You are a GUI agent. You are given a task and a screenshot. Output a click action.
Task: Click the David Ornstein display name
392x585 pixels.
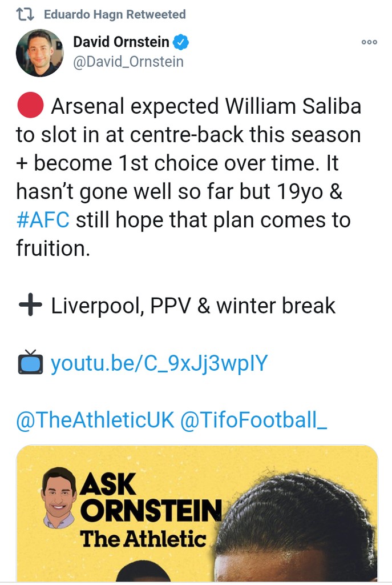point(121,42)
